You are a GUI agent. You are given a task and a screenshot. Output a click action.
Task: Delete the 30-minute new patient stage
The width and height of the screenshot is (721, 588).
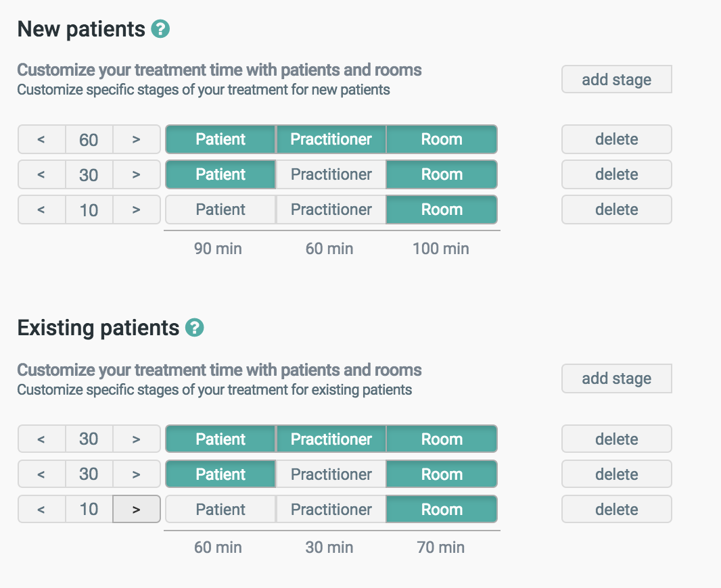pyautogui.click(x=616, y=174)
